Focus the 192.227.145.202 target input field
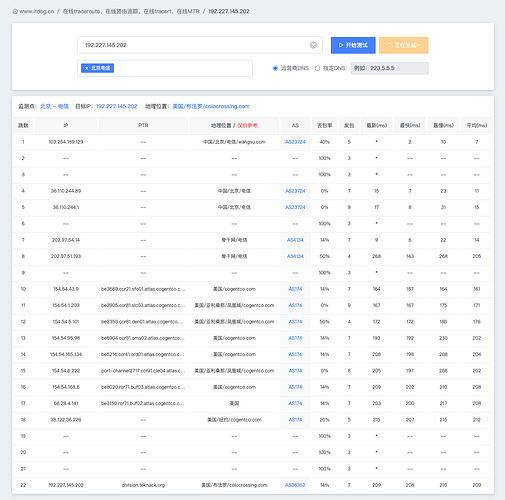Screen dimensions: 505x500 pyautogui.click(x=200, y=45)
